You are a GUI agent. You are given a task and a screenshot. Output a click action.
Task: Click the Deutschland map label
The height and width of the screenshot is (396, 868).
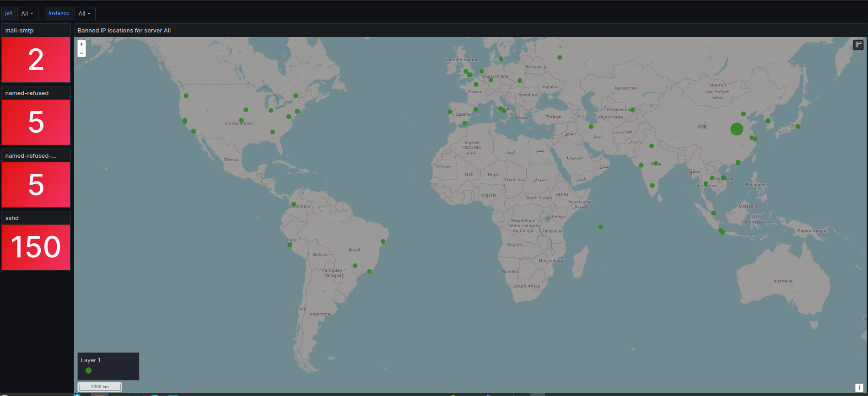click(495, 76)
